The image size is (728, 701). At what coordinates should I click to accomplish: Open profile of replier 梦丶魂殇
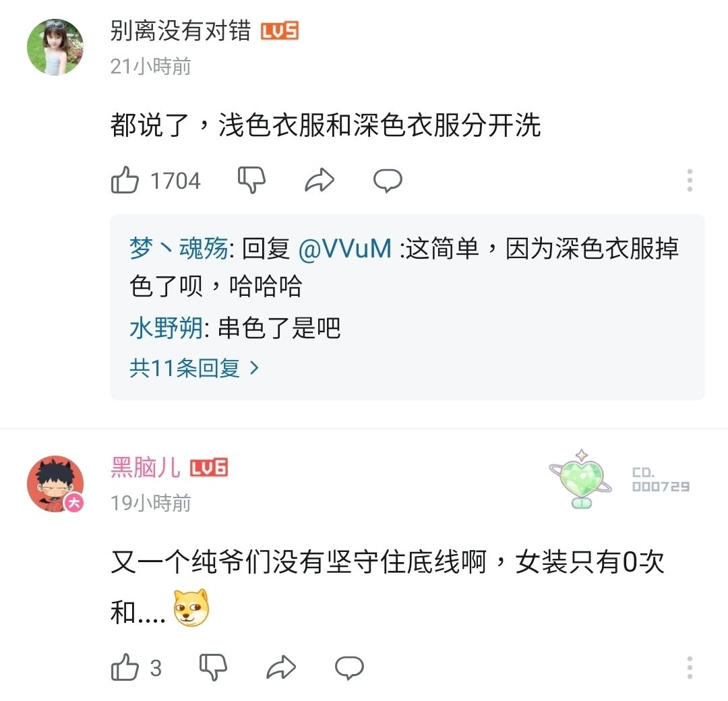(x=178, y=248)
